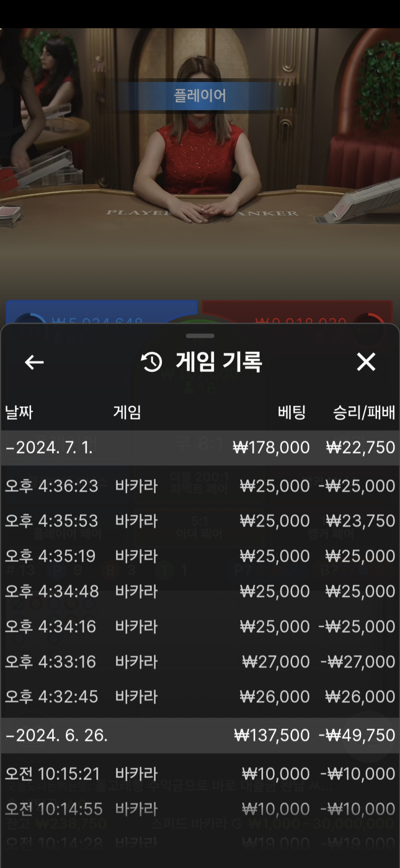Collapse the 2024. 7. 1. date group

tap(200, 447)
